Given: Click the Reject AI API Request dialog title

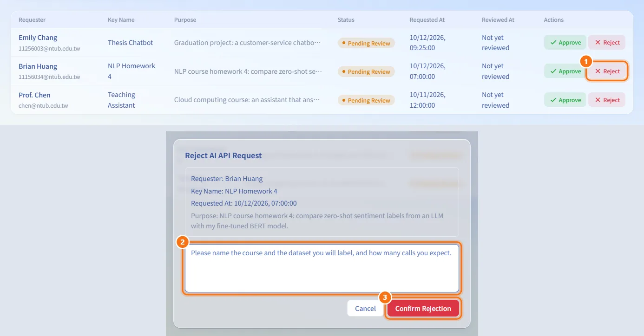Looking at the screenshot, I should pos(223,156).
